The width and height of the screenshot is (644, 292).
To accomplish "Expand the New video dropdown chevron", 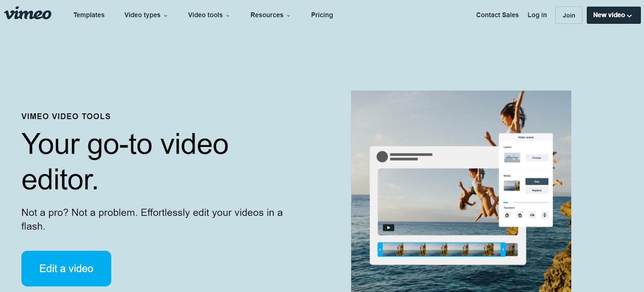I will tap(630, 16).
